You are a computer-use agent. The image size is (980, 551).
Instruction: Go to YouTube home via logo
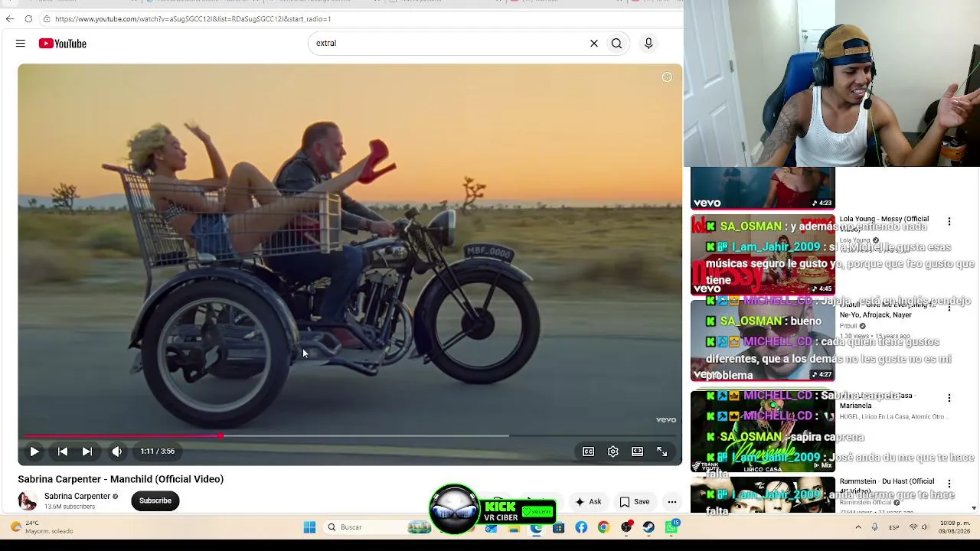(x=63, y=44)
